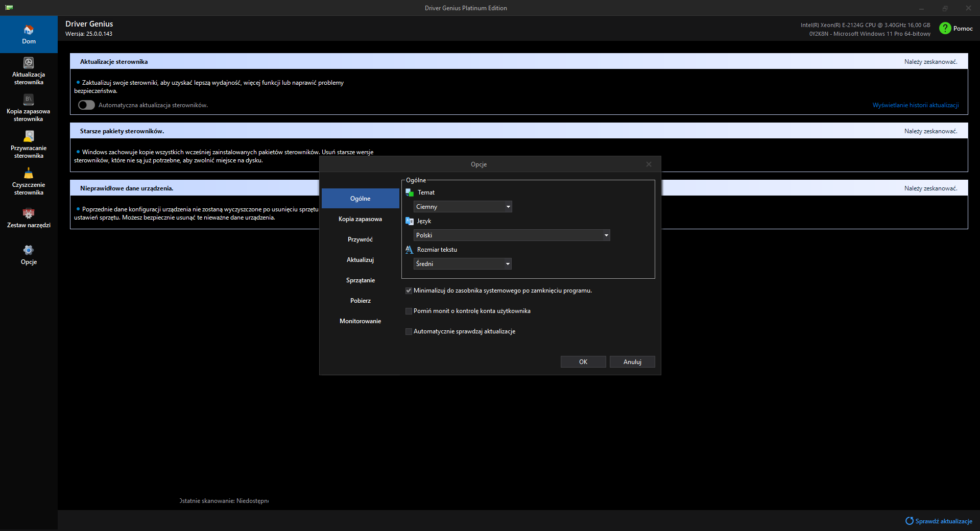This screenshot has height=531, width=980.
Task: Click Należy zeskanować in Aktualizacje sterownika row
Action: (931, 62)
